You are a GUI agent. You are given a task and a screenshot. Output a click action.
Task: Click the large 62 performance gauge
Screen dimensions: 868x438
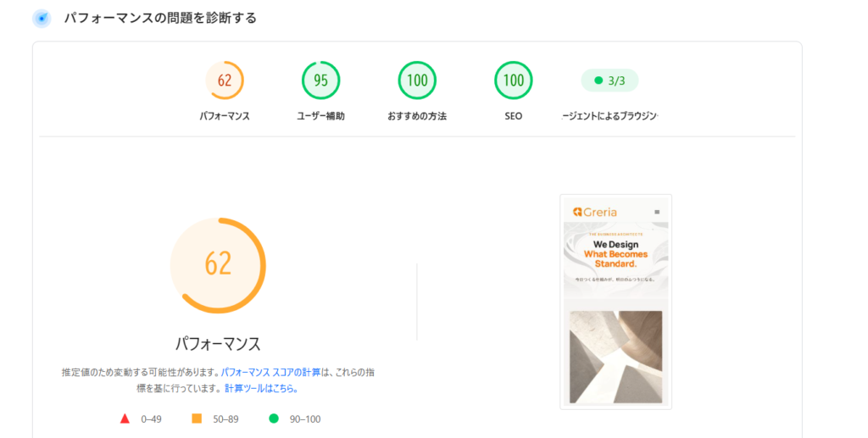[218, 265]
